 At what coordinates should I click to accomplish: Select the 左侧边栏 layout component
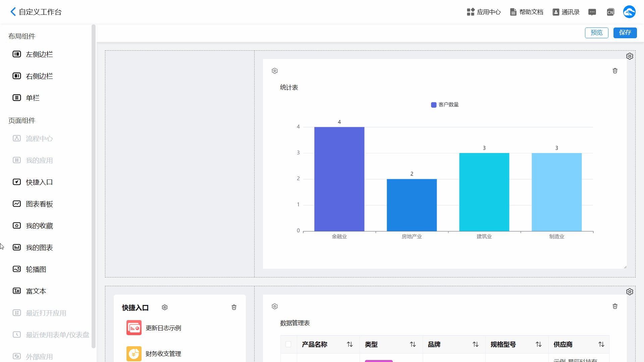(x=33, y=54)
